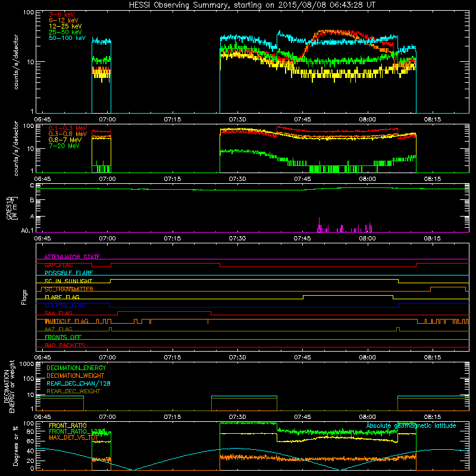Viewport: 476px width, 476px height.
Task: Click the 07:45 tick under the decimation plot
Action: pos(302,417)
